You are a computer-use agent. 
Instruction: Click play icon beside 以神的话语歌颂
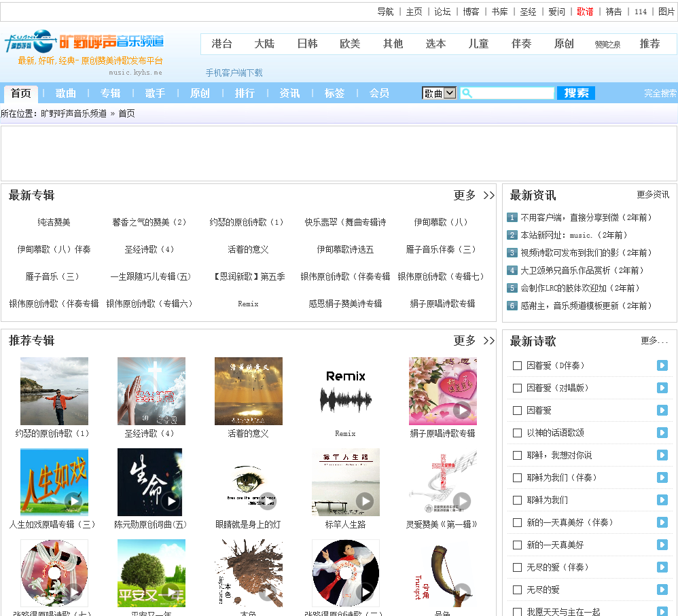662,433
